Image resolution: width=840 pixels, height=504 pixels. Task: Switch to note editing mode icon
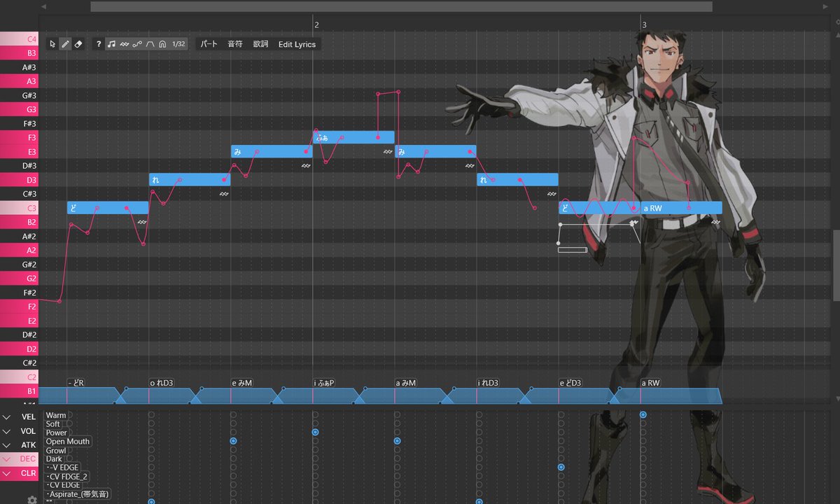coord(111,44)
